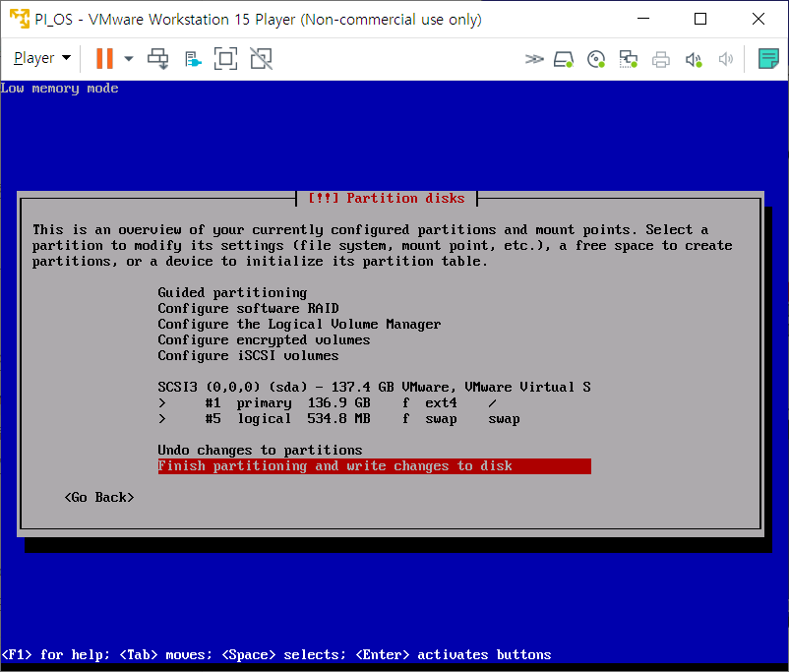Select Finish partitioning and write changes to disk
The height and width of the screenshot is (672, 789).
[x=374, y=466]
